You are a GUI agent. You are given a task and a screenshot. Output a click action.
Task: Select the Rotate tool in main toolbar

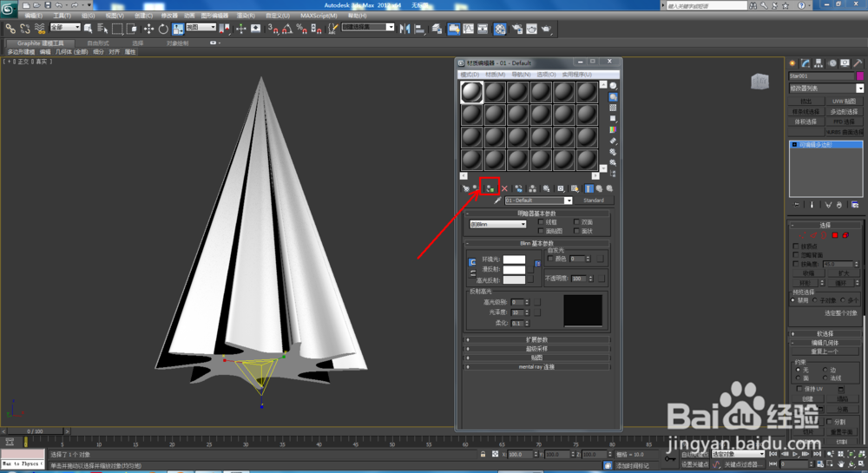tap(163, 29)
